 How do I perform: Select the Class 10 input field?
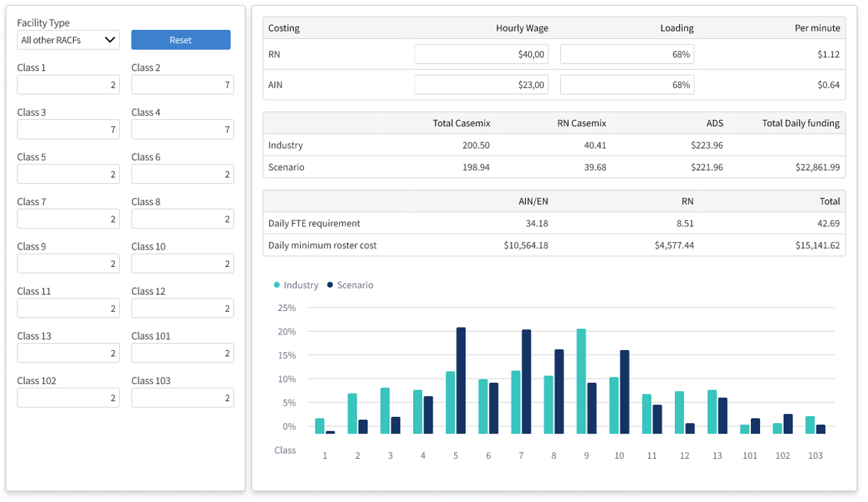(x=183, y=264)
